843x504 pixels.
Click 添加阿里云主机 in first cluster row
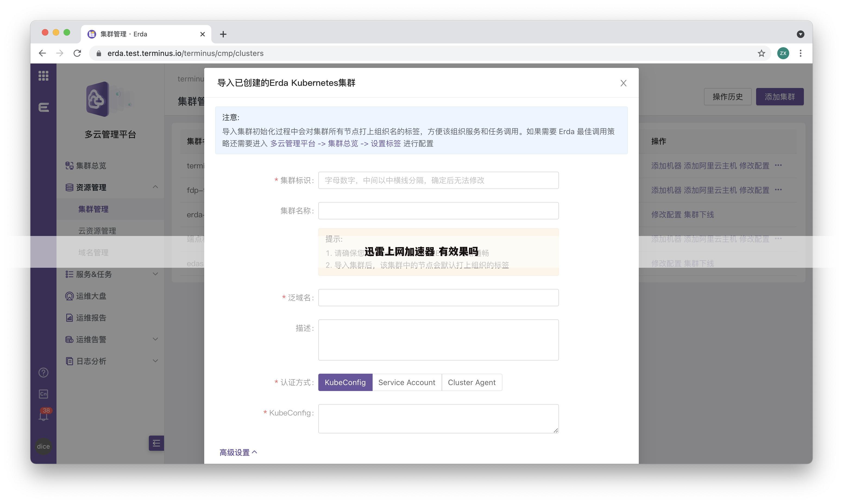coord(710,166)
